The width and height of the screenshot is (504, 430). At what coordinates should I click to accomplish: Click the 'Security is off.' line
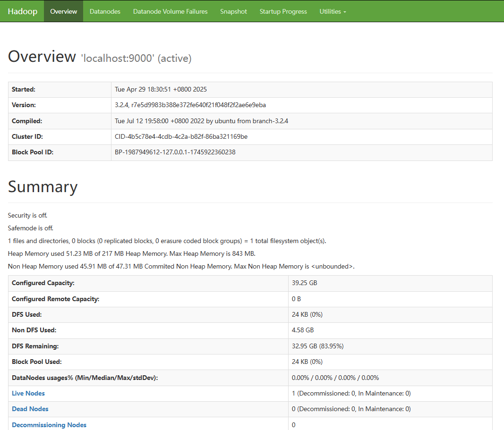(28, 216)
